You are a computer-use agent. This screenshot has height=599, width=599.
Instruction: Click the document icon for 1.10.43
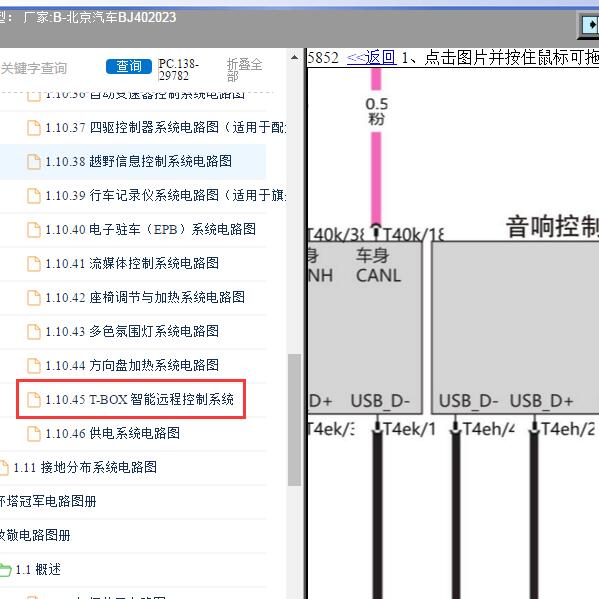34,332
